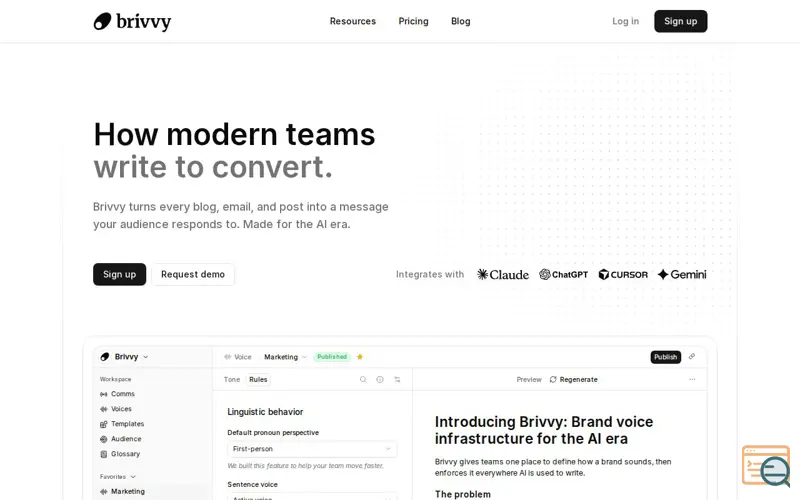Click the Request demo button
The height and width of the screenshot is (500, 800).
[x=193, y=274]
